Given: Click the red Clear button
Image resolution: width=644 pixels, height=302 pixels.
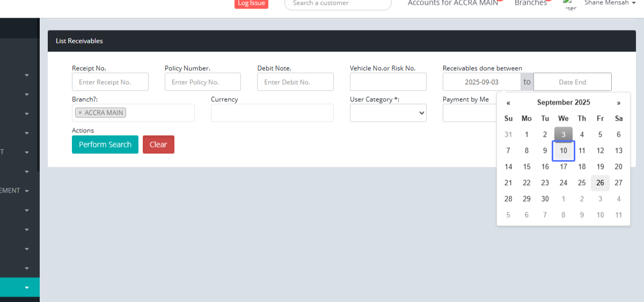Looking at the screenshot, I should pos(158,144).
